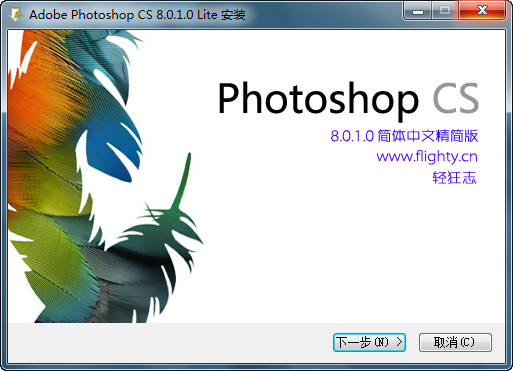Minimize the Photoshop CS installer window

pyautogui.click(x=418, y=11)
